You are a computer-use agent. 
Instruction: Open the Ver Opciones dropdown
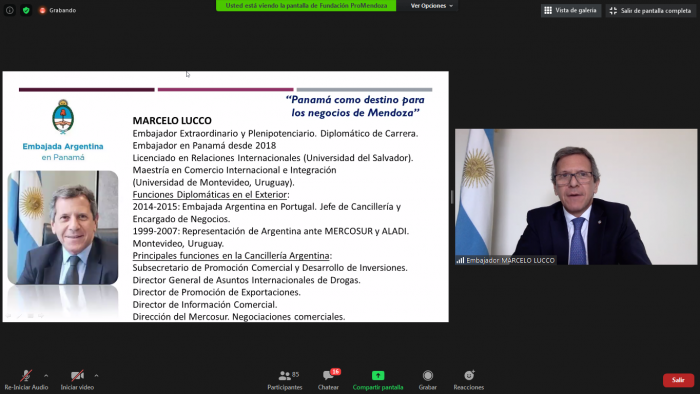(431, 6)
